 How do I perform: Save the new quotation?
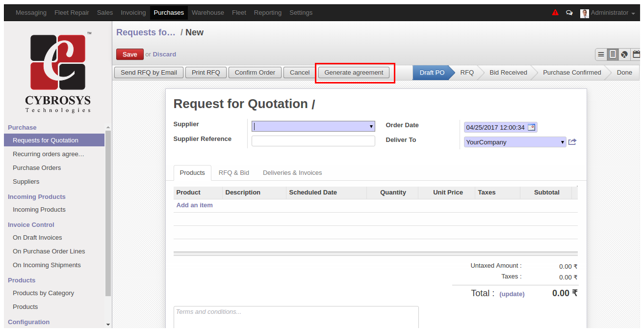point(130,55)
